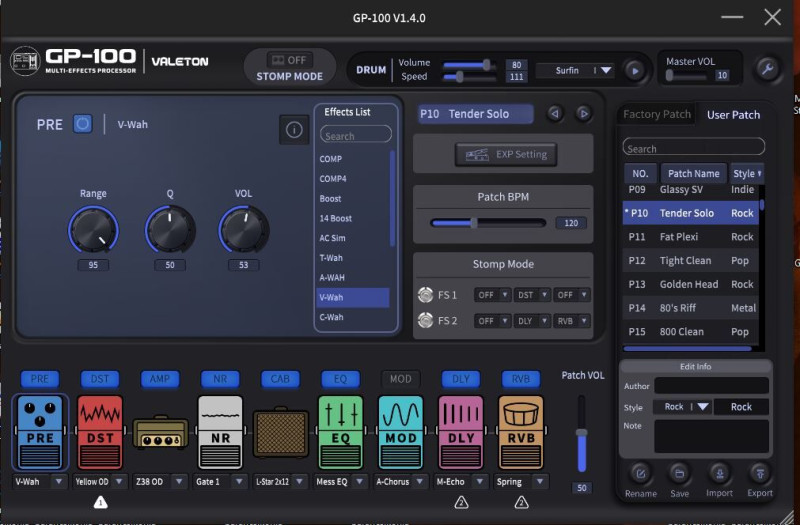
Task: Switch to the User Patch tab
Action: pos(733,115)
